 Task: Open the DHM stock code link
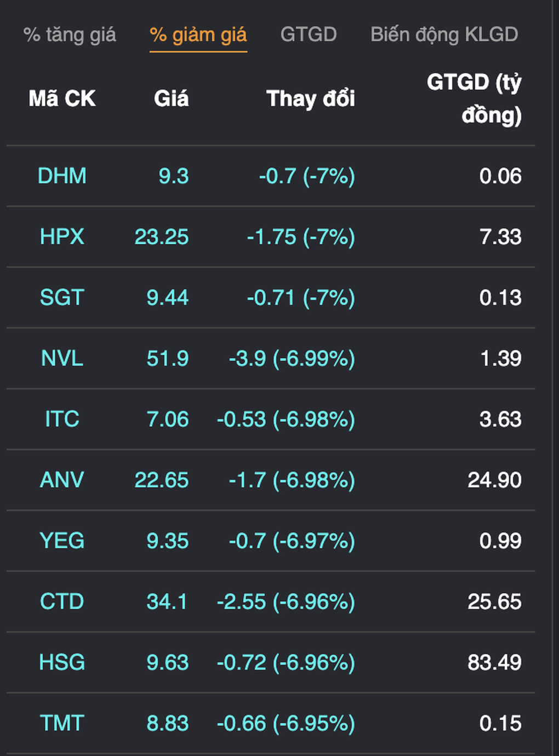[62, 176]
